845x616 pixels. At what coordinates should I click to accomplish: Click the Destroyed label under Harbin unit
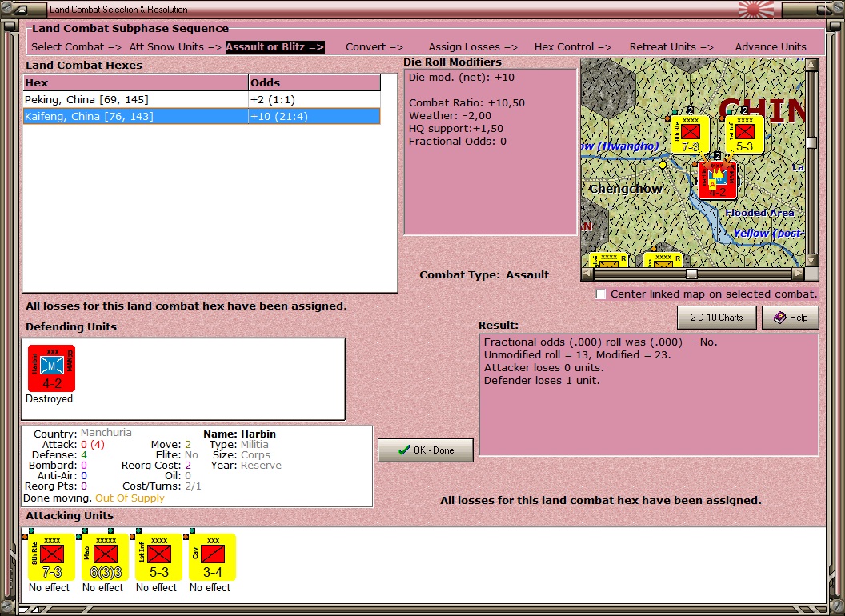49,399
